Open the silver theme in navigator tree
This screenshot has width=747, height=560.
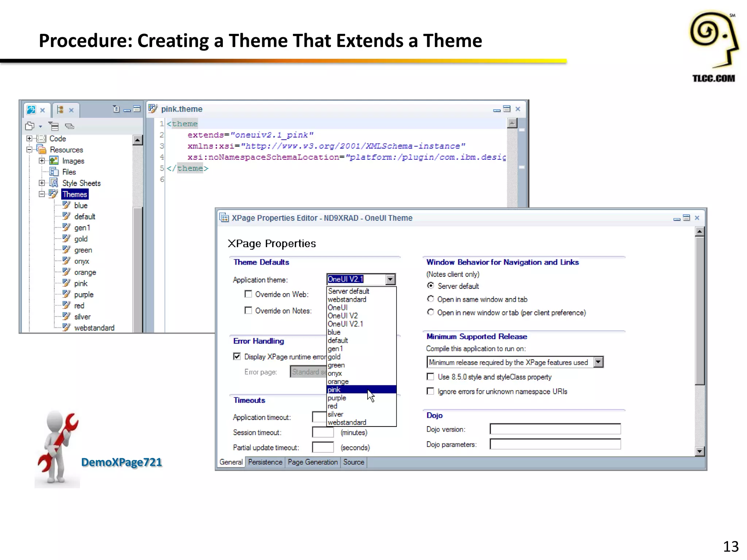coord(82,316)
